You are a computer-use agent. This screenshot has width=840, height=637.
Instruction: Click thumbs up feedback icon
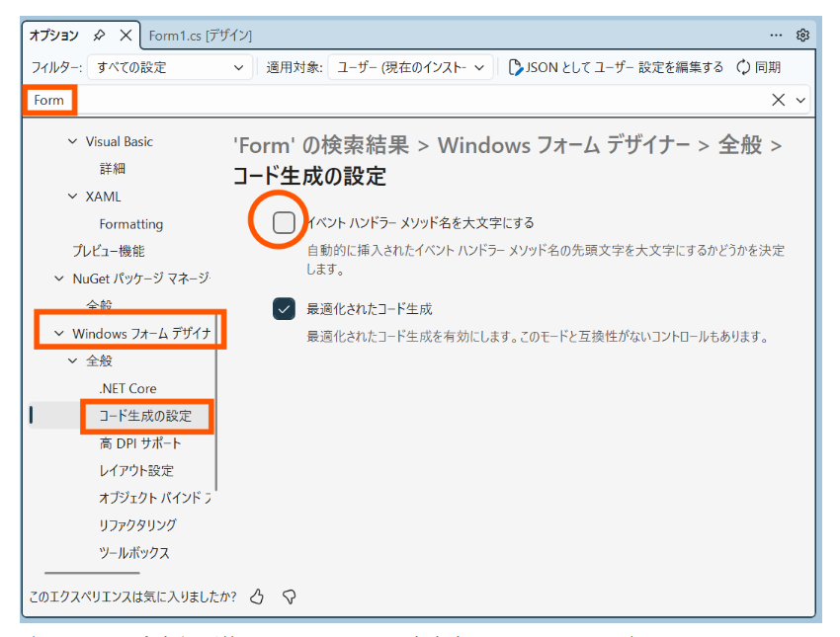click(257, 597)
